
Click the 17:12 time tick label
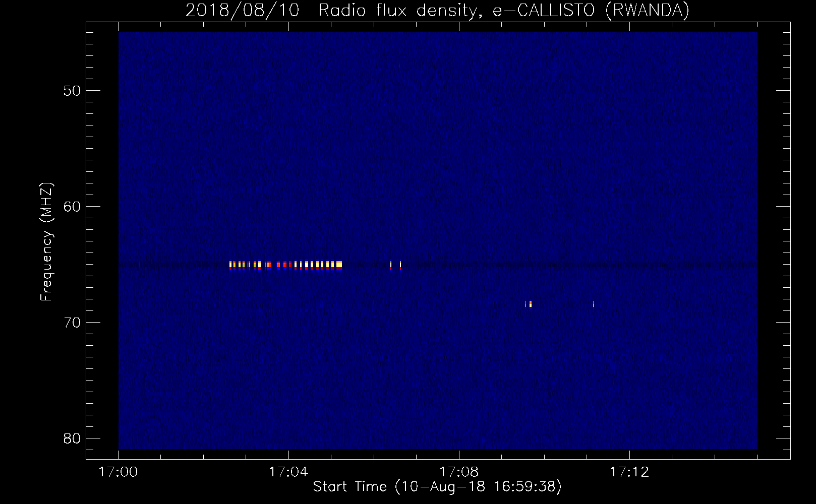click(x=629, y=472)
